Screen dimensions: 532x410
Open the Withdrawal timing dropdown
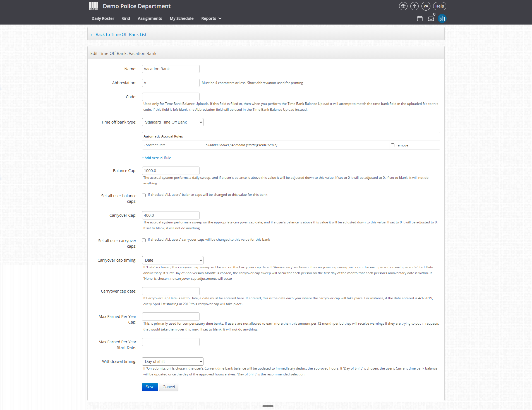[173, 361]
